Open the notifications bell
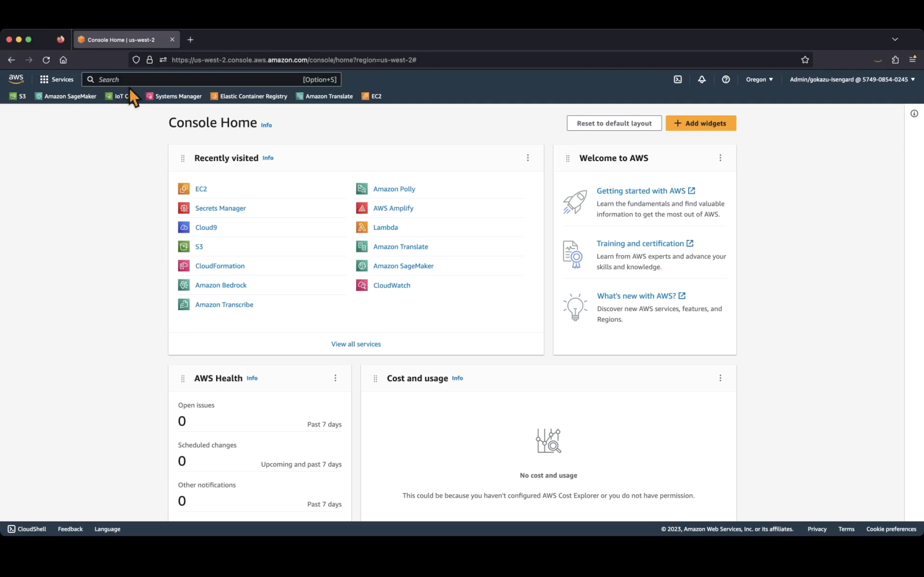Image resolution: width=924 pixels, height=577 pixels. coord(702,79)
